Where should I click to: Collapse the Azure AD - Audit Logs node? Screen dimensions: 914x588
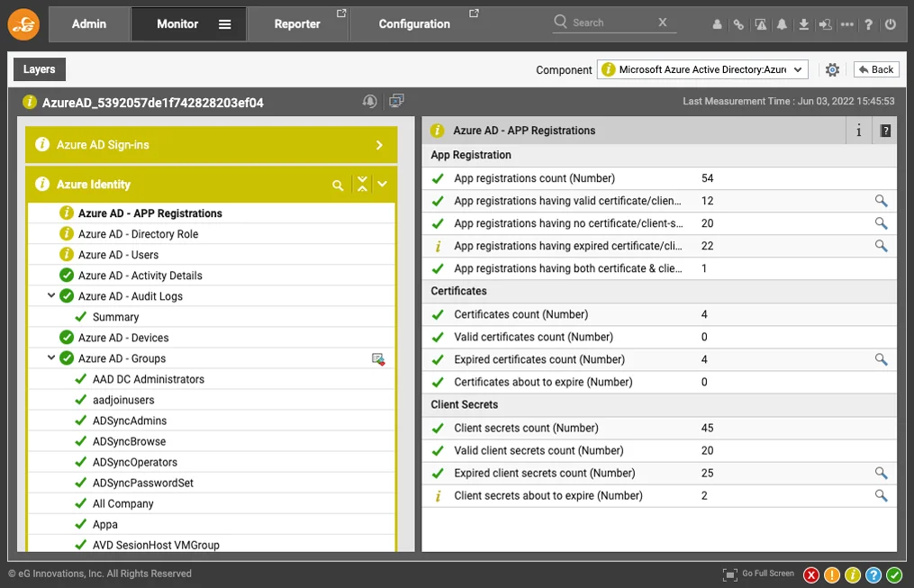pos(51,295)
